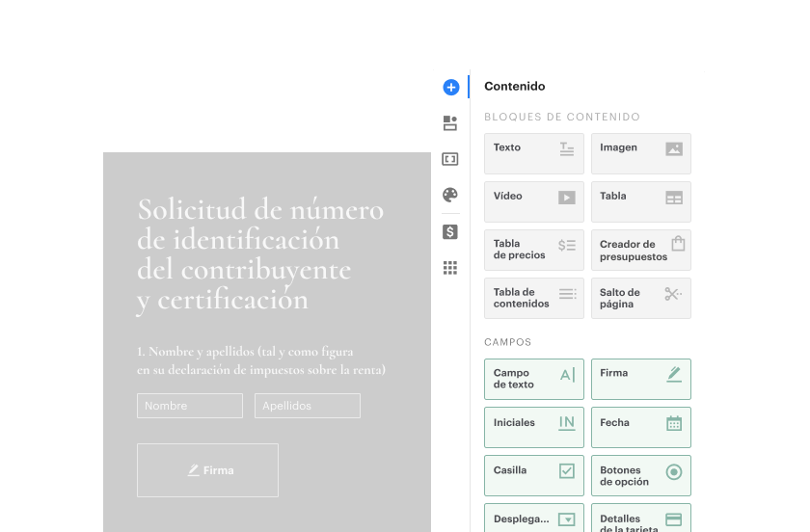Image resolution: width=810 pixels, height=532 pixels.
Task: Add a Vídeo content block
Action: tap(534, 201)
